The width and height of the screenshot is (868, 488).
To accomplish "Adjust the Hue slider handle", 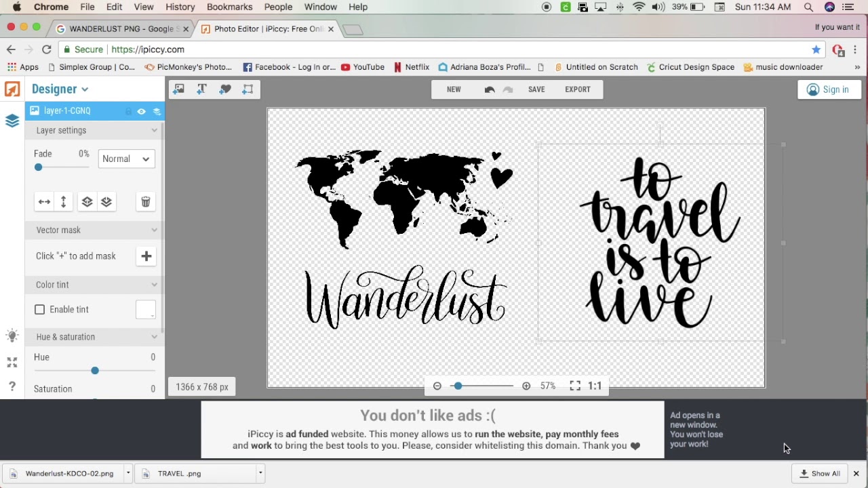I will (95, 371).
